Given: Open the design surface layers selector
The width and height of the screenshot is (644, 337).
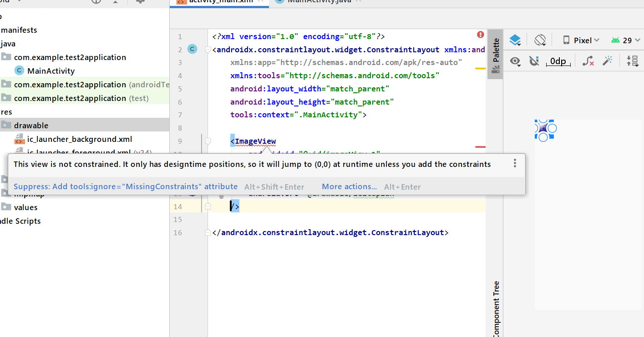Looking at the screenshot, I should point(515,40).
